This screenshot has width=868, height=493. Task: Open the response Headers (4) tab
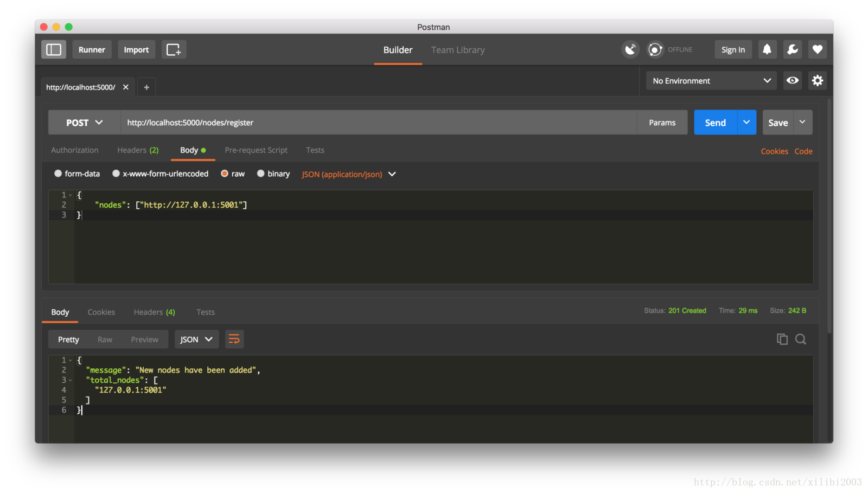click(155, 312)
